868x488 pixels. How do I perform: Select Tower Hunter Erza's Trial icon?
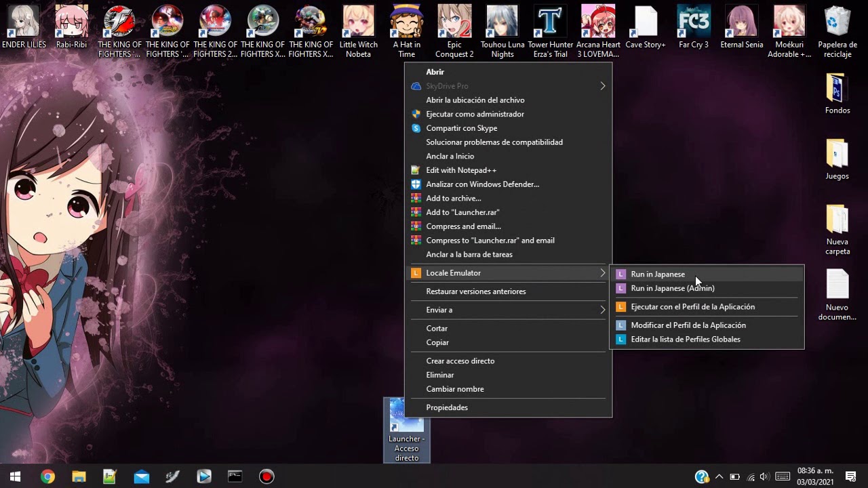[551, 30]
